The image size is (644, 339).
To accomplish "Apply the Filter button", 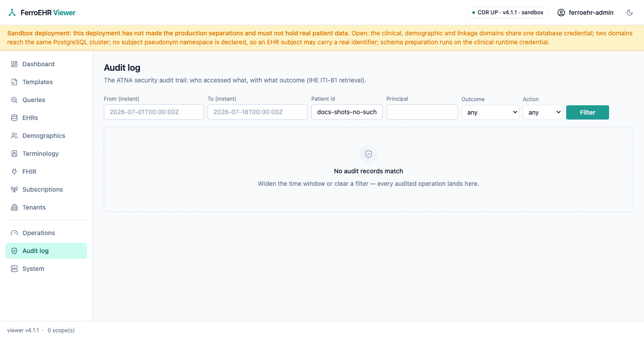I will coord(588,112).
